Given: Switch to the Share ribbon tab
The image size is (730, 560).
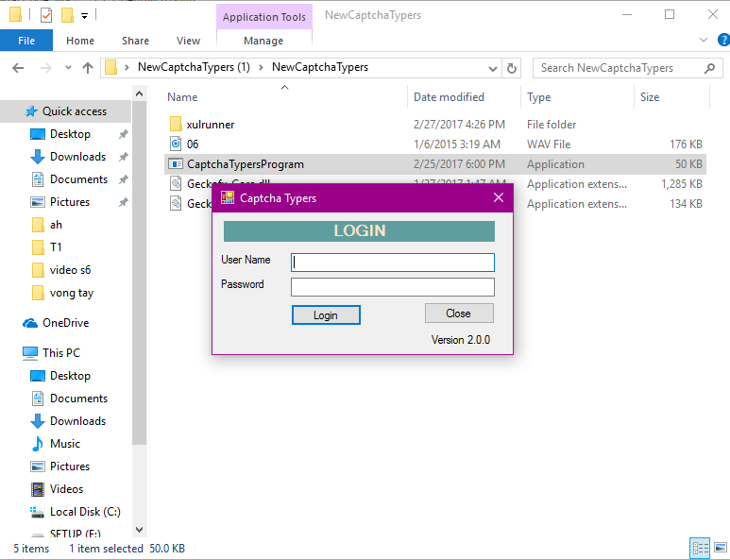Looking at the screenshot, I should point(135,41).
